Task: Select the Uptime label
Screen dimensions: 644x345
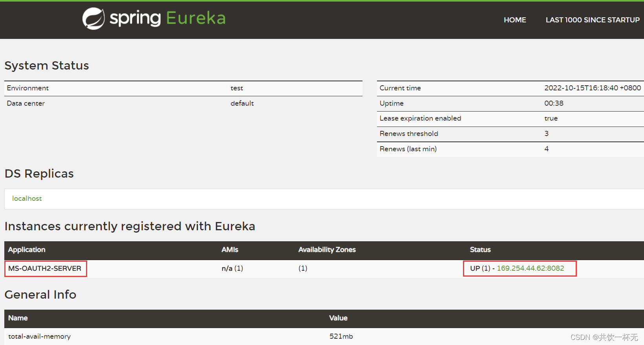Action: 392,103
